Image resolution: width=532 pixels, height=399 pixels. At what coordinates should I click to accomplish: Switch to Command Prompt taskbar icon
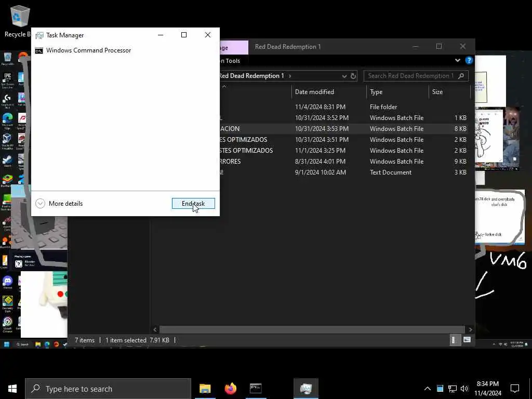(256, 389)
